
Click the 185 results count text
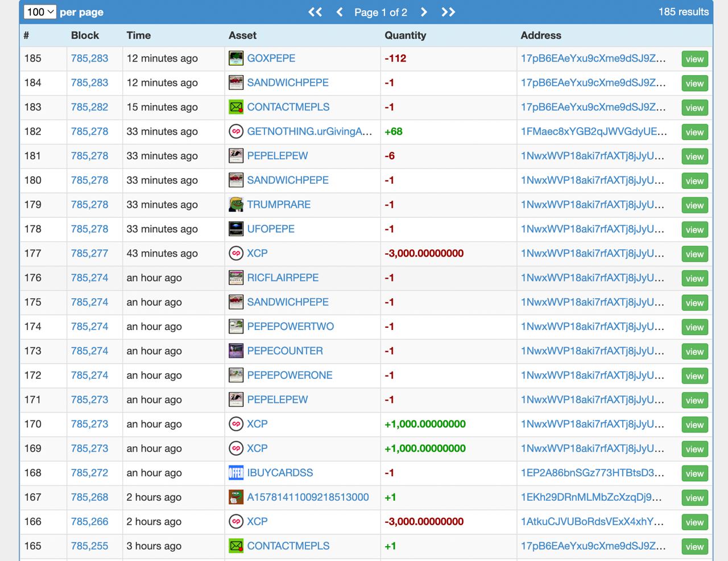[x=684, y=12]
